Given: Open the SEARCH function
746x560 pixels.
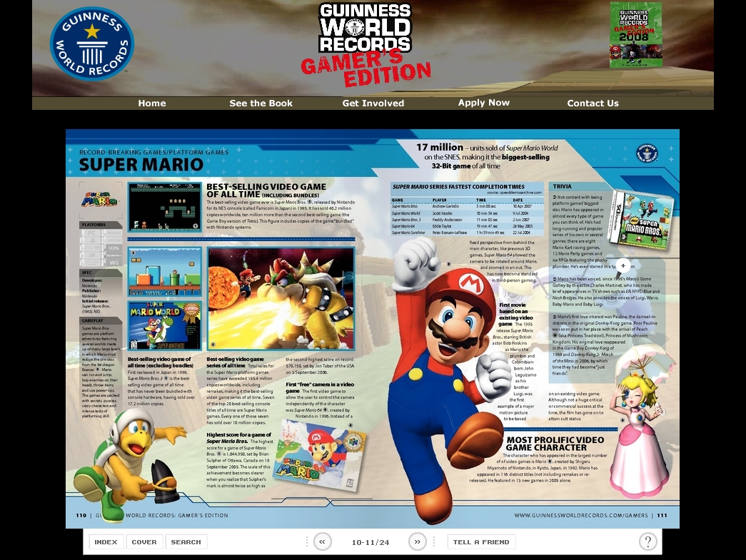Looking at the screenshot, I should 186,542.
